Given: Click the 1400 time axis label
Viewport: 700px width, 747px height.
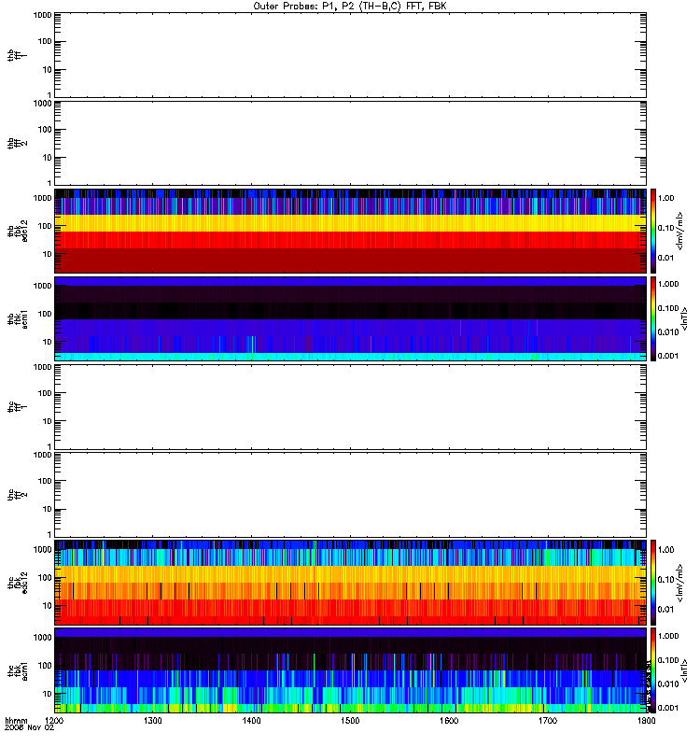Looking at the screenshot, I should point(251,720).
